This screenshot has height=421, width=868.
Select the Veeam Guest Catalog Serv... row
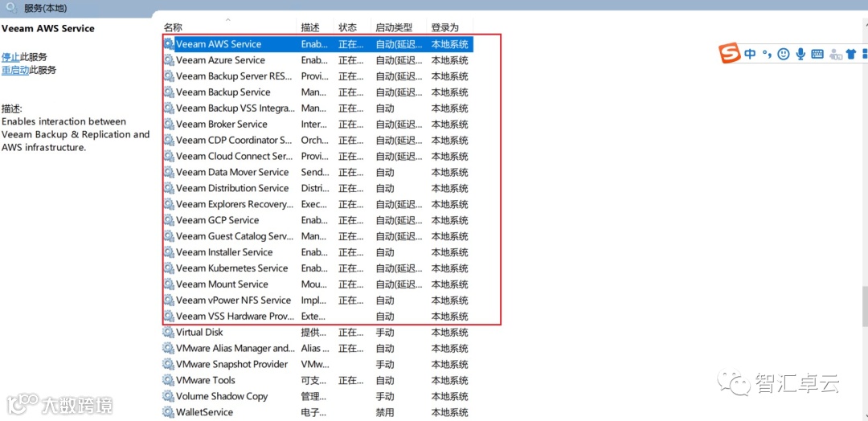coord(317,236)
